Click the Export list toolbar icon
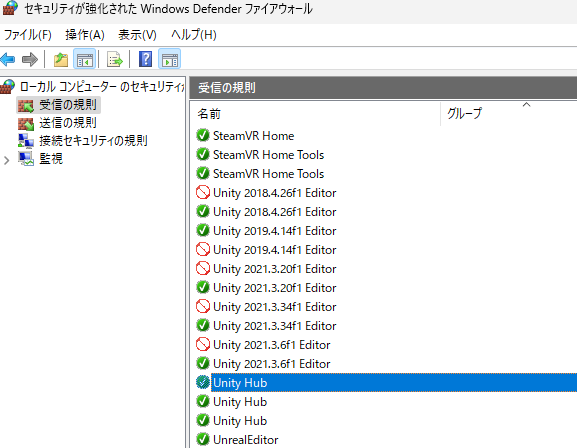 tap(114, 59)
